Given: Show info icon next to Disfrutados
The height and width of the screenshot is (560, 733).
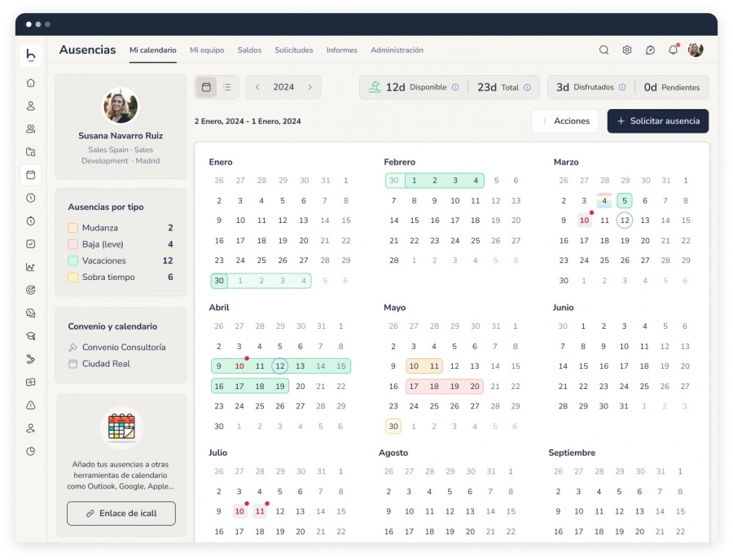Looking at the screenshot, I should click(x=622, y=87).
